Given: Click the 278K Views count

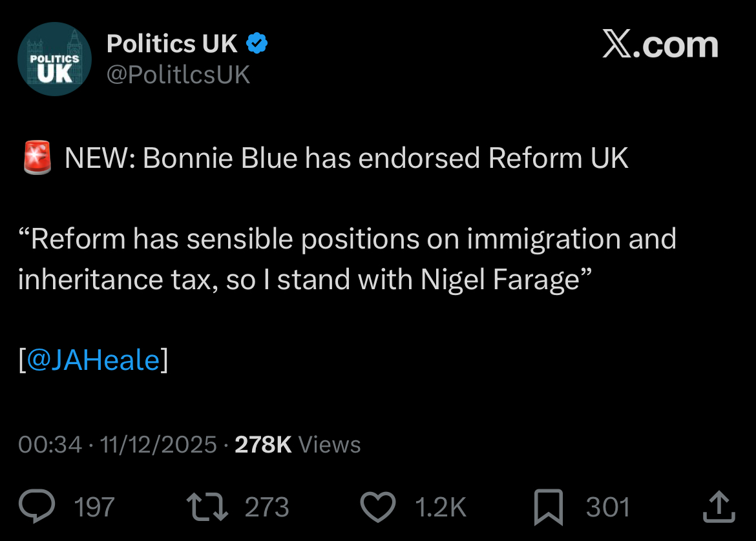Looking at the screenshot, I should 297,444.
